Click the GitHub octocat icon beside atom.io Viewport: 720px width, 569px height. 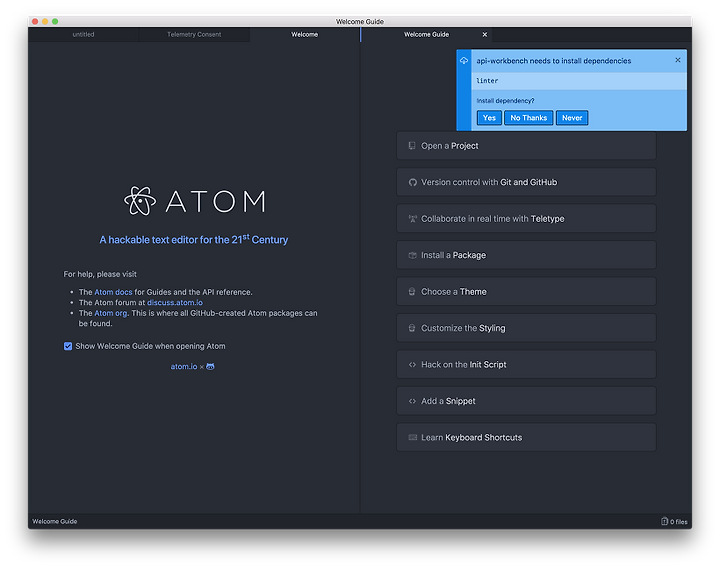point(210,366)
